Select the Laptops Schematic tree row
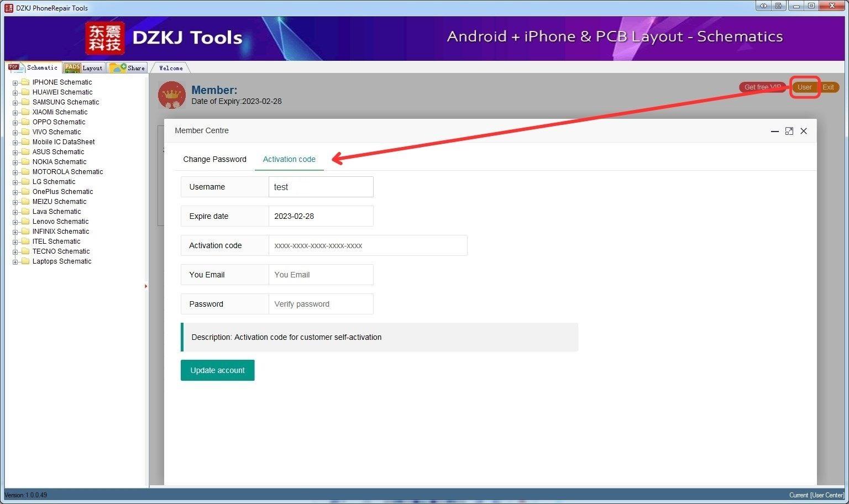Screen dimensions: 849x504 coord(62,261)
